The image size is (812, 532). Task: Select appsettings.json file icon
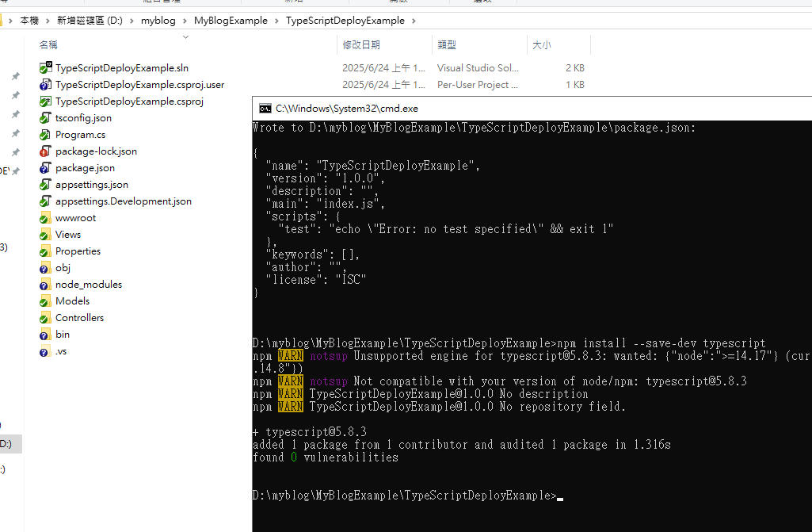click(x=46, y=184)
